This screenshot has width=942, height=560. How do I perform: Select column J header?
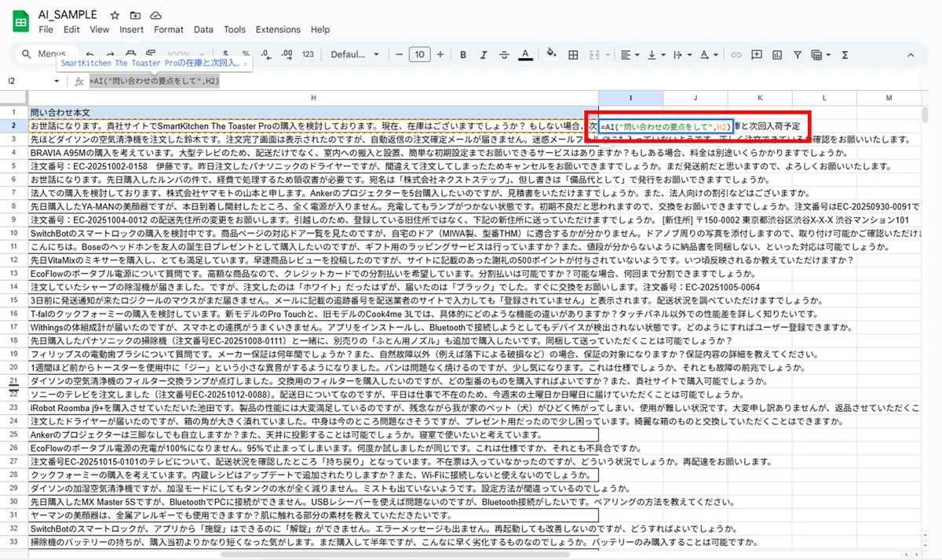click(x=695, y=98)
